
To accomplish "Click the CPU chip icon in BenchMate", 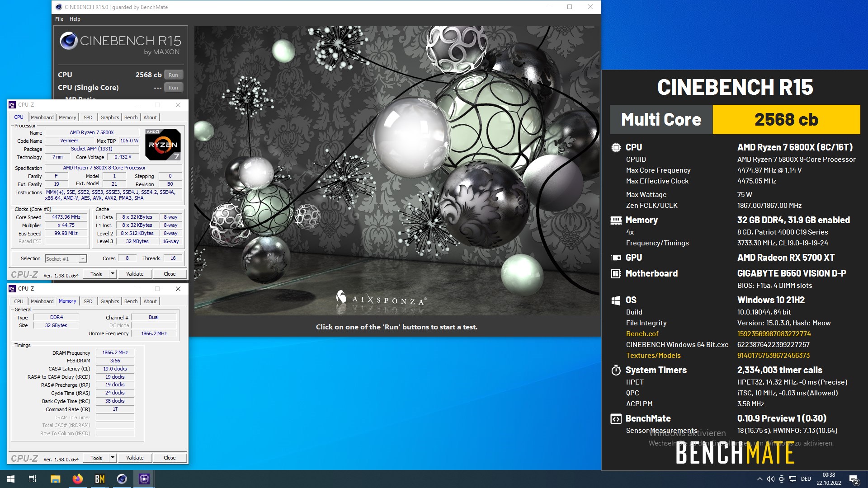I will 616,147.
